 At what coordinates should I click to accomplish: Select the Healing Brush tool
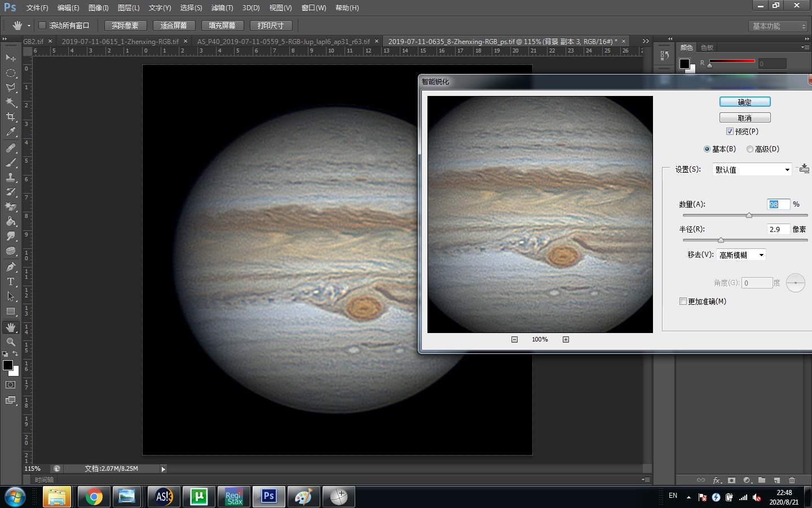(11, 148)
